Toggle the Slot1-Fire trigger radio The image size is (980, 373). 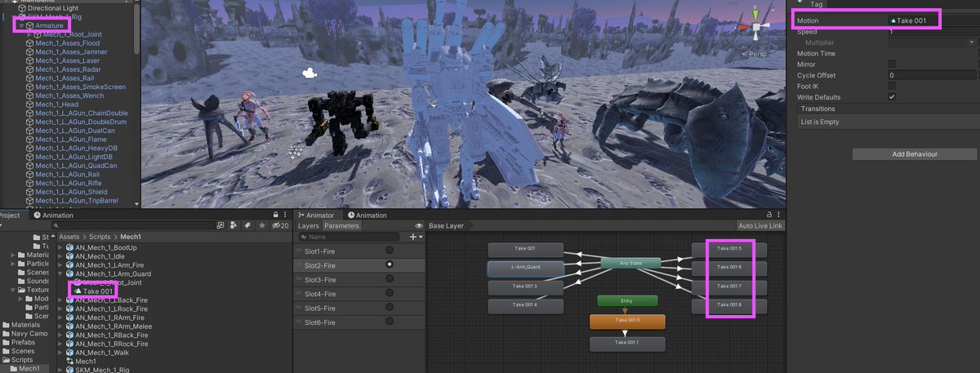390,250
